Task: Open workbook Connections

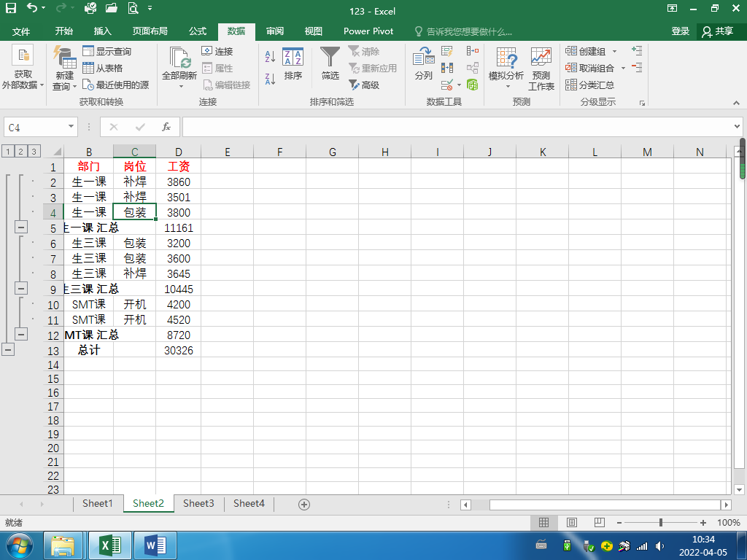Action: point(217,51)
